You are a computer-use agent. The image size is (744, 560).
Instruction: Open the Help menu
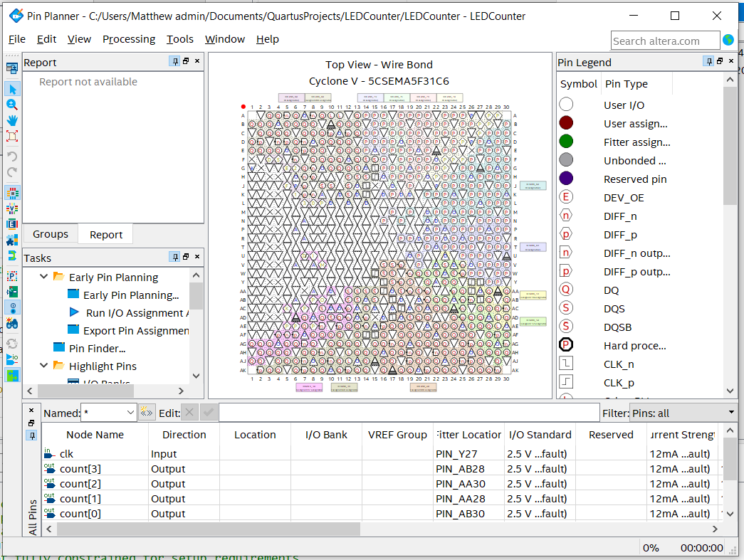pyautogui.click(x=268, y=39)
